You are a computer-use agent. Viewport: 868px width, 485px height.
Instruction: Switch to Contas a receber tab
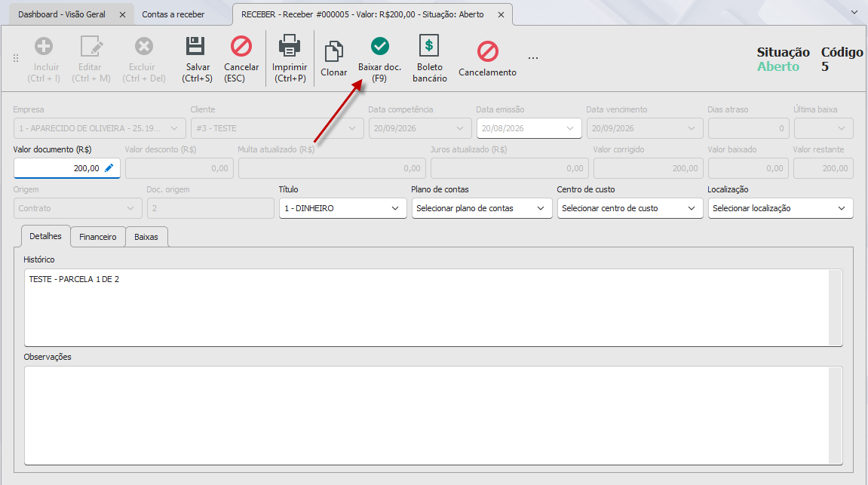[173, 14]
